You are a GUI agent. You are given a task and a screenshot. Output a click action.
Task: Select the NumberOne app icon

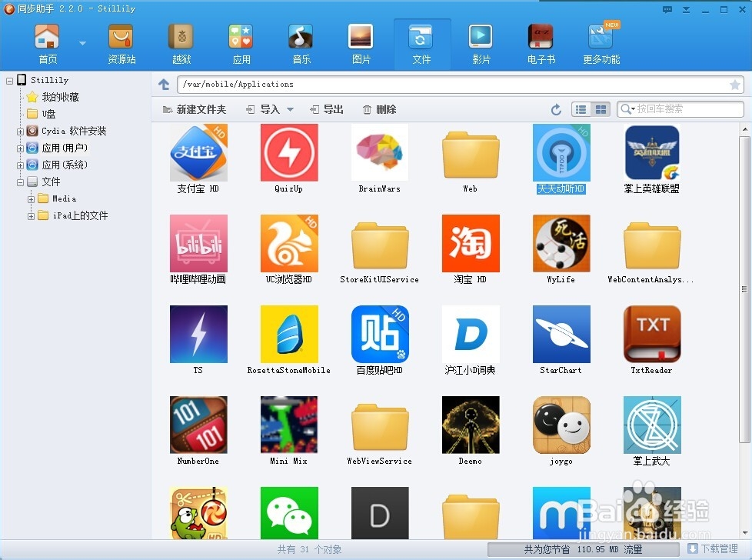pos(198,425)
